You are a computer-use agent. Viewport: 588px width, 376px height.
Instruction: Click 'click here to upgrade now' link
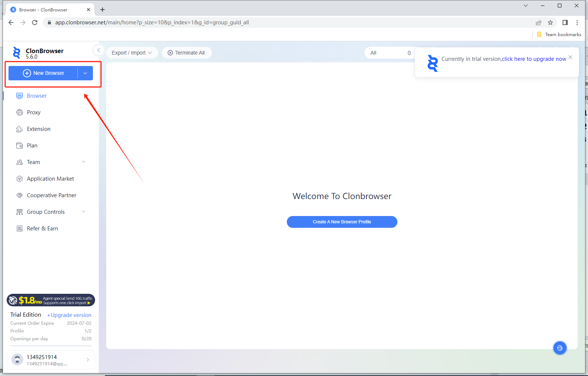(x=534, y=59)
